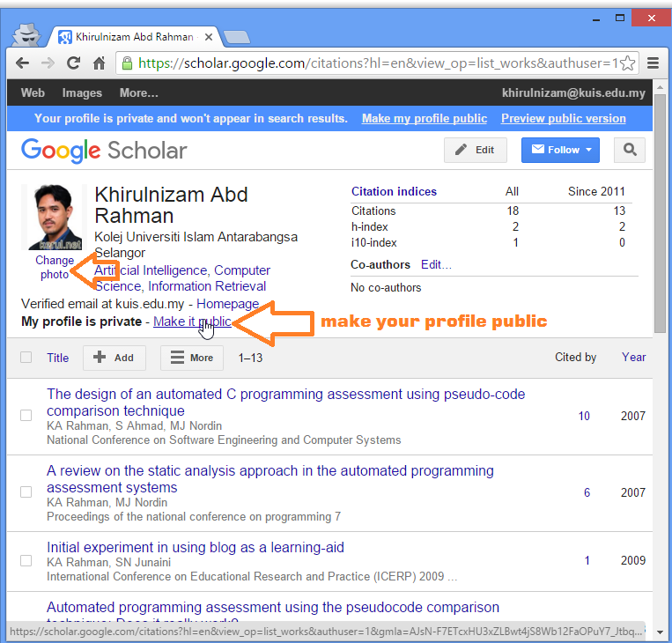
Task: Open the Artificial Intelligence interest link
Action: click(x=151, y=270)
